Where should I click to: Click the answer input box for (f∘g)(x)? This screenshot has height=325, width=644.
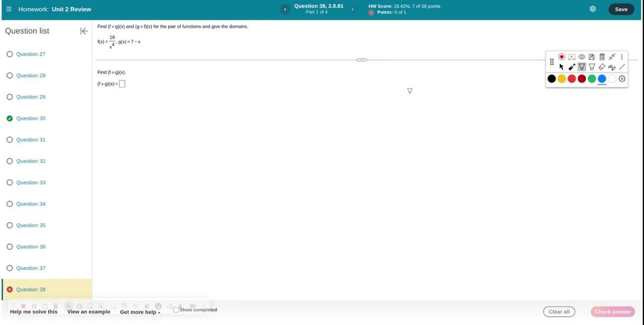(x=122, y=84)
